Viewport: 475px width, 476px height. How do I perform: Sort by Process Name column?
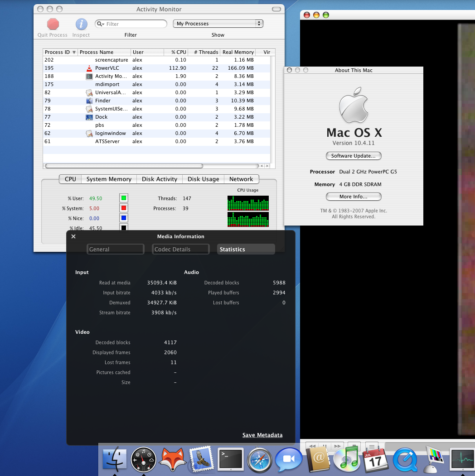pos(104,52)
